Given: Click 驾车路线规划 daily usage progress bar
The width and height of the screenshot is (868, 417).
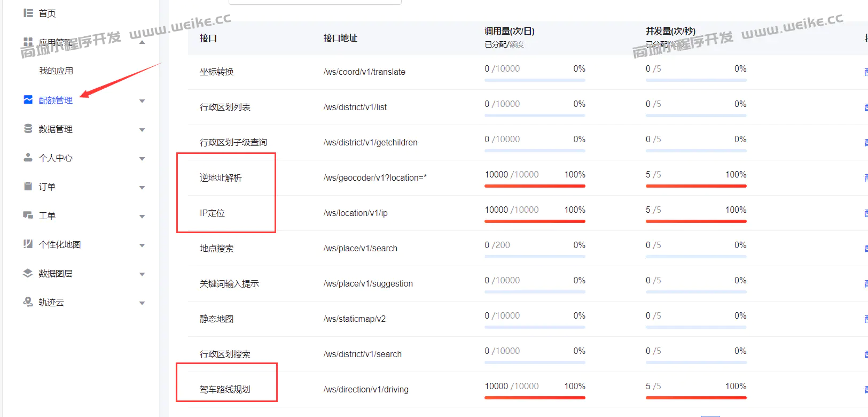Looking at the screenshot, I should (535, 398).
